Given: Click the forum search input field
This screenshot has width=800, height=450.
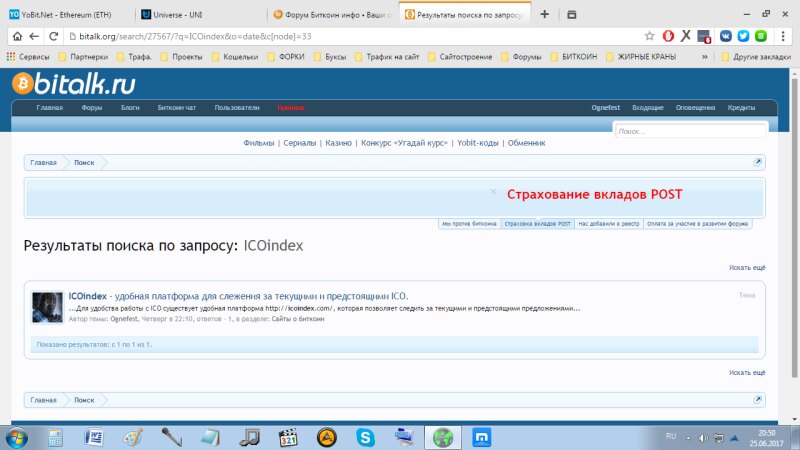Looking at the screenshot, I should (690, 131).
